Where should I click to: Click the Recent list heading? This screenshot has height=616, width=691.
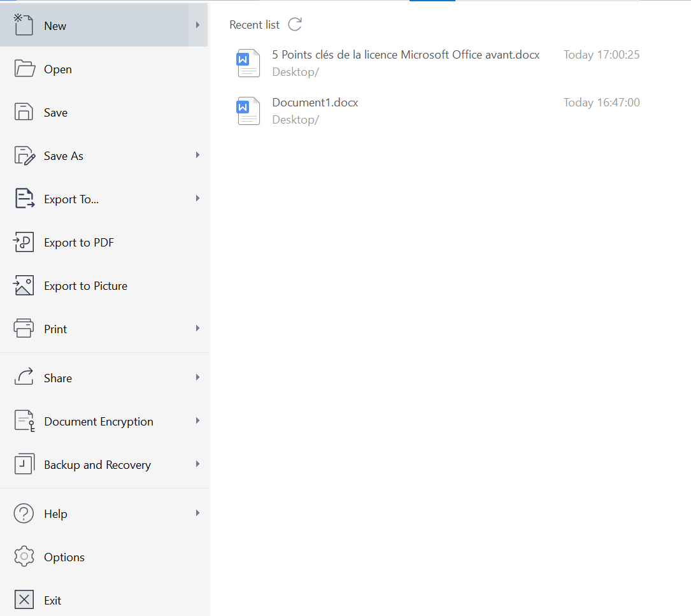click(x=254, y=25)
